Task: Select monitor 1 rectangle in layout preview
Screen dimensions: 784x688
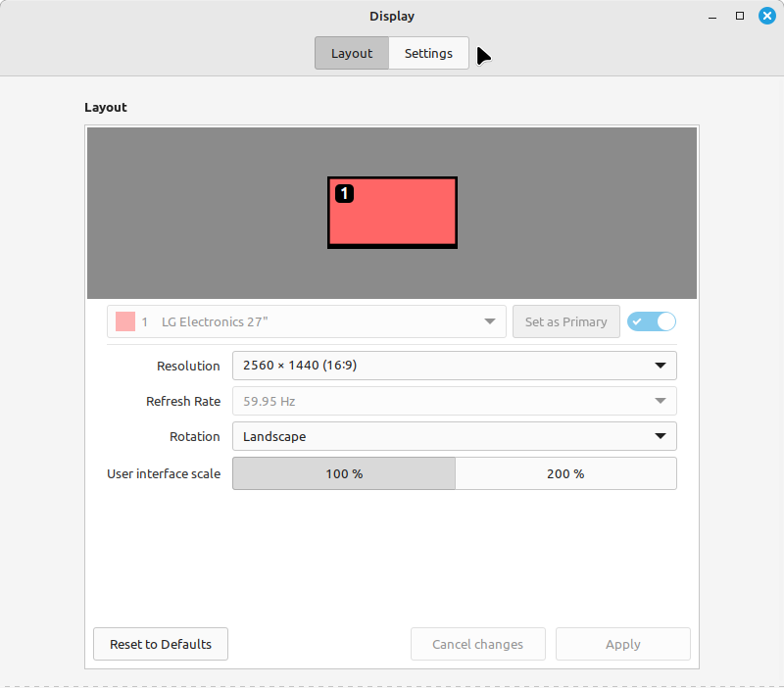Action: pyautogui.click(x=393, y=213)
